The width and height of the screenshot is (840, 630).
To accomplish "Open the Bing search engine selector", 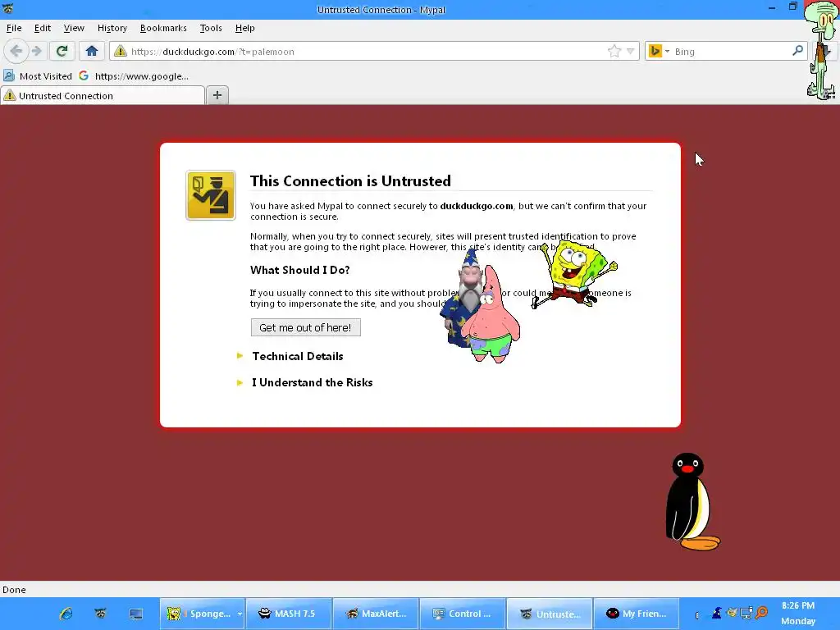I will [659, 52].
